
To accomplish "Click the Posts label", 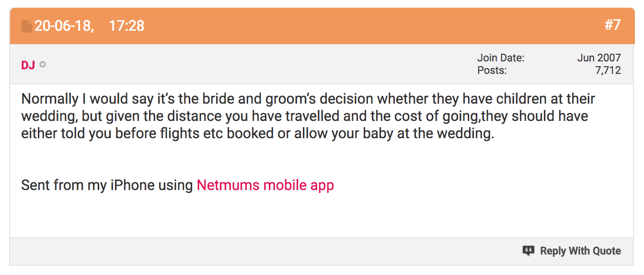I will pos(492,71).
